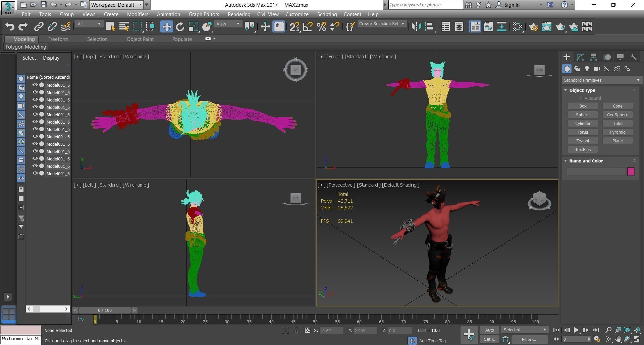Open the Motion panel tab icon
The height and width of the screenshot is (345, 644).
(x=607, y=57)
